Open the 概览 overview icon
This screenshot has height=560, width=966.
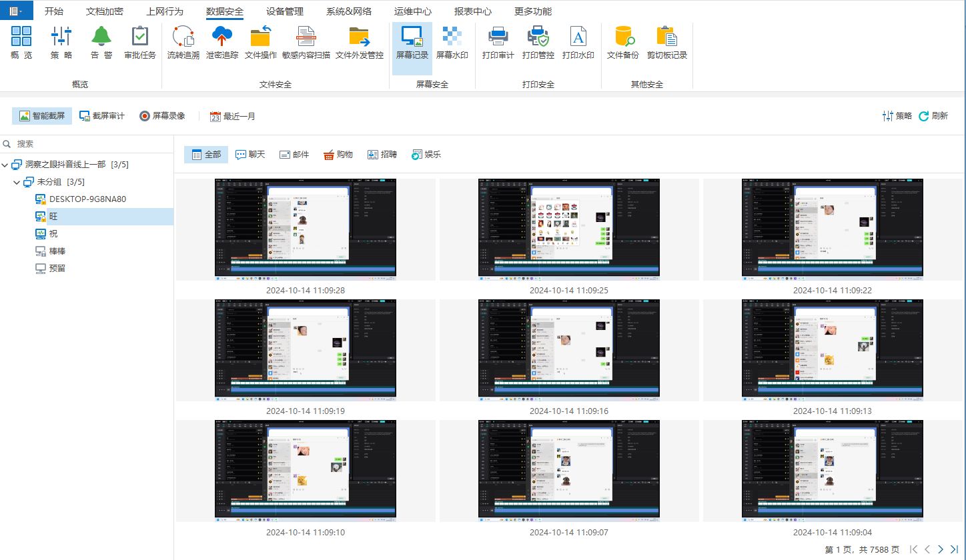click(x=21, y=44)
